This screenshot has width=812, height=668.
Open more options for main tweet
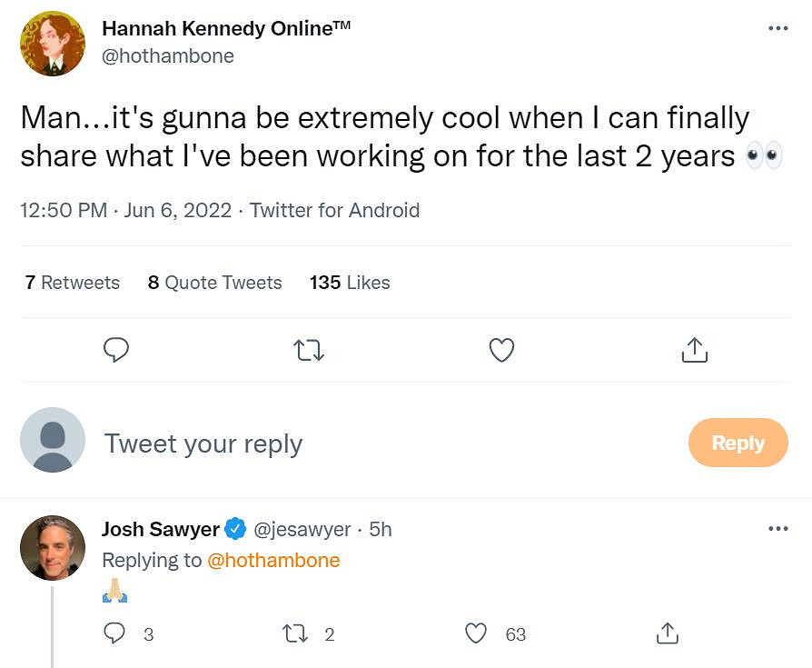coord(777,29)
